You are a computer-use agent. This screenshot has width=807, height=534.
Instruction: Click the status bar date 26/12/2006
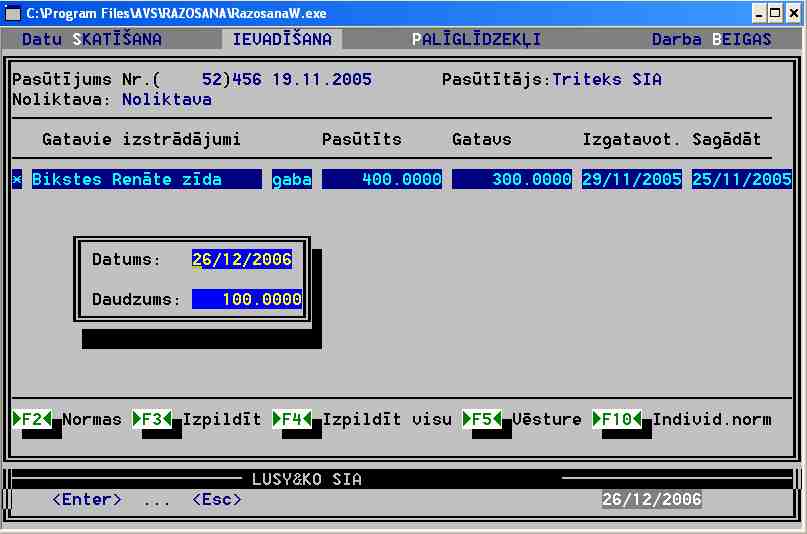point(652,500)
